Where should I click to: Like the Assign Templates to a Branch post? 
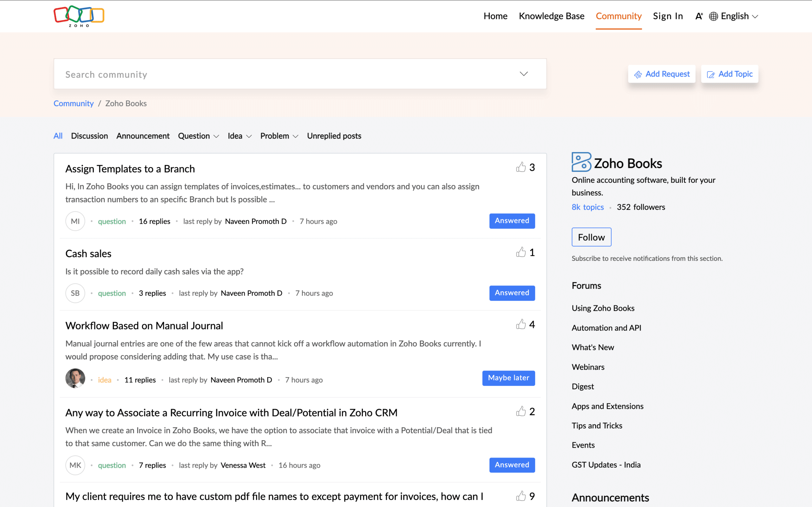521,167
